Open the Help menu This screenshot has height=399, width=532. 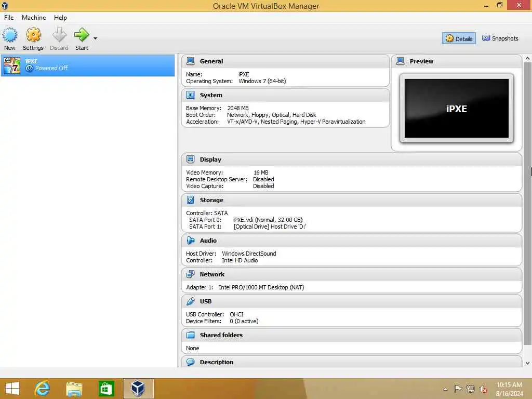[60, 18]
